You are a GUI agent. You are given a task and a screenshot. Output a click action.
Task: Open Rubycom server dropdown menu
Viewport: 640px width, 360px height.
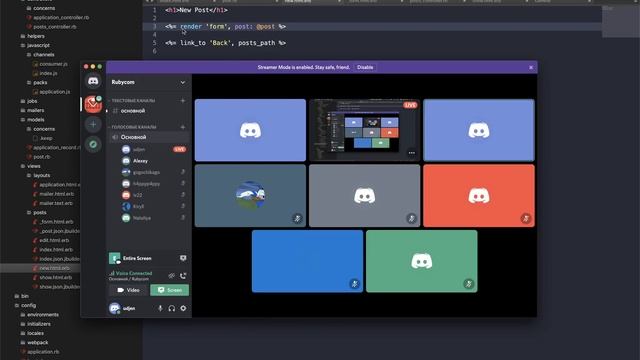[182, 82]
